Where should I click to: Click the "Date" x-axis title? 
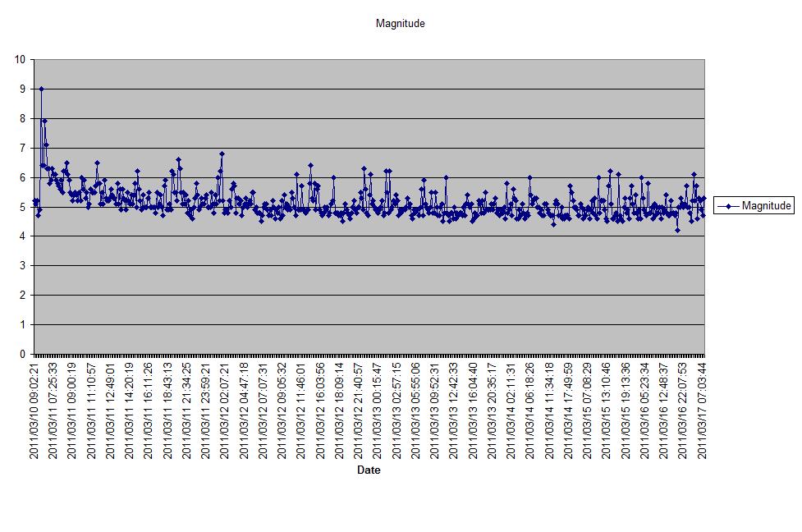point(369,470)
